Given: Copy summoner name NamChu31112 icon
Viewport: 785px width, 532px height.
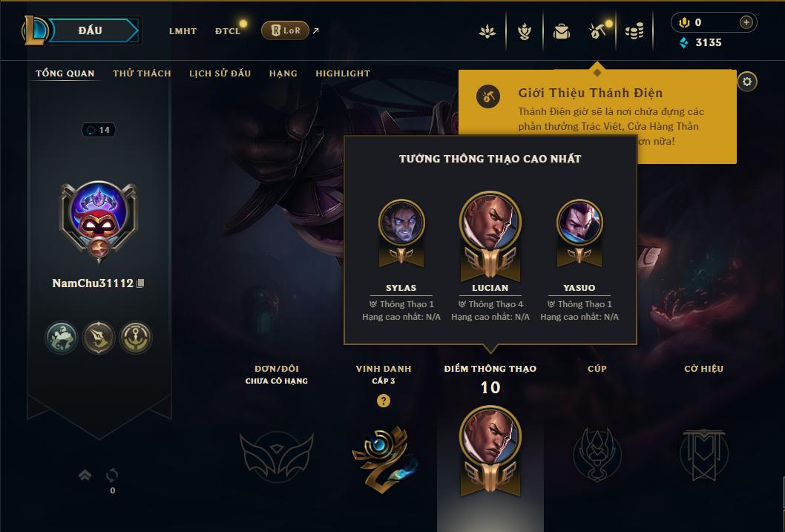Looking at the screenshot, I should coord(141,283).
